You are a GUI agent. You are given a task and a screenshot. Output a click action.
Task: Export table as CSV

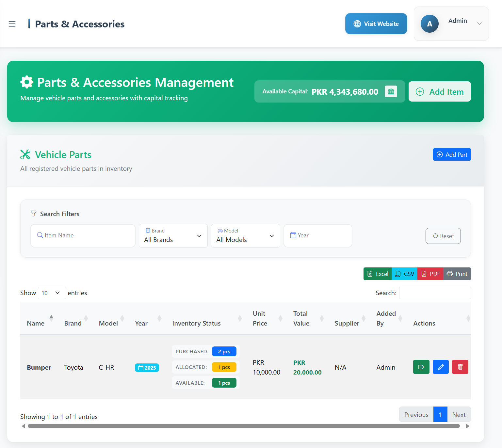coord(404,274)
